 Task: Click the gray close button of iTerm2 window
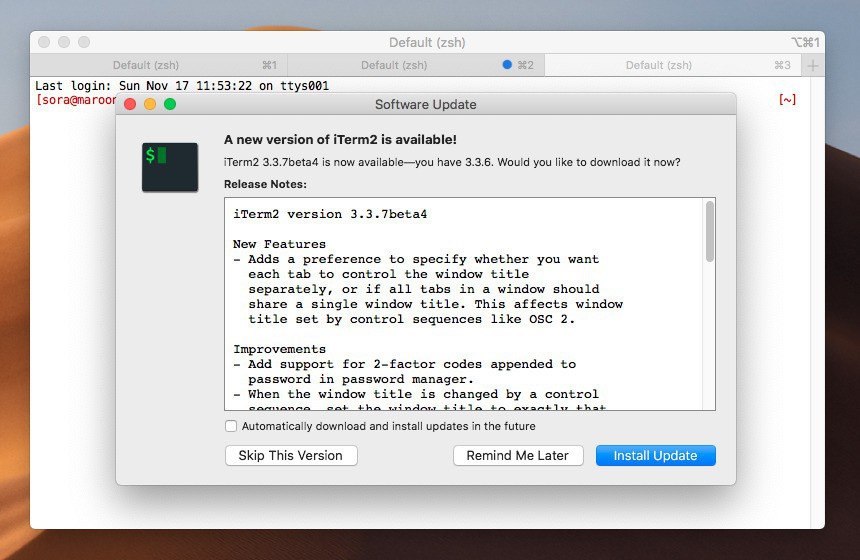click(44, 42)
